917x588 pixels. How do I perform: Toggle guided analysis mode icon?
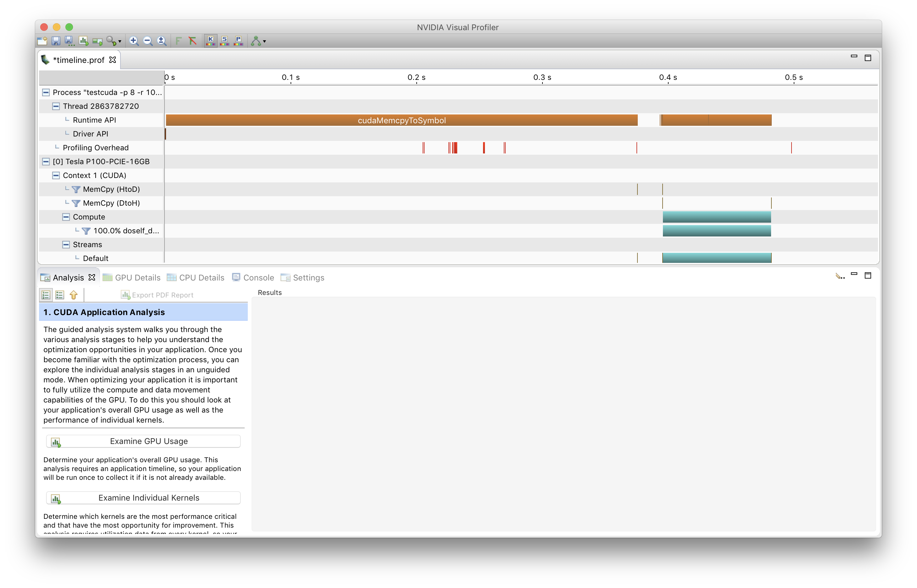coord(46,295)
